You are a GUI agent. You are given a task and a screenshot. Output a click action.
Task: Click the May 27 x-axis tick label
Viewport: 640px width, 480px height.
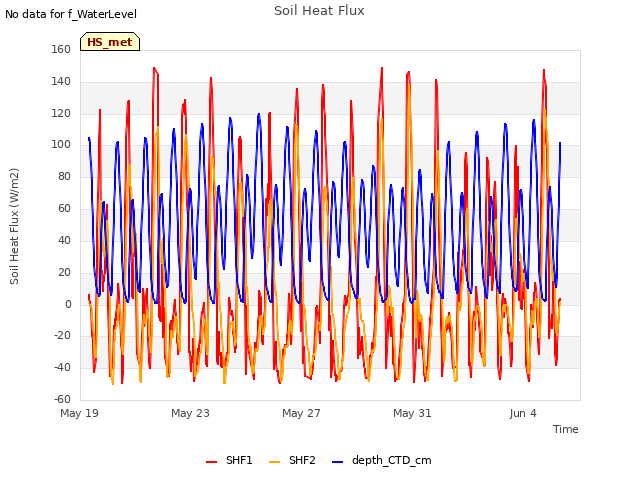pyautogui.click(x=301, y=413)
